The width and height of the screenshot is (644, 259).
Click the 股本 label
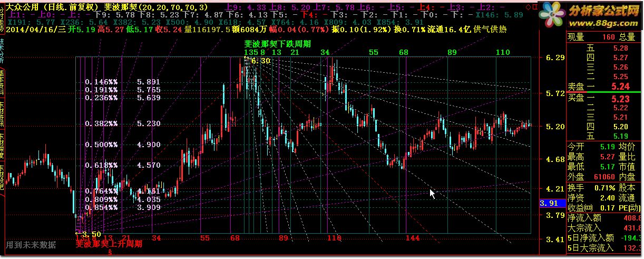[627, 187]
